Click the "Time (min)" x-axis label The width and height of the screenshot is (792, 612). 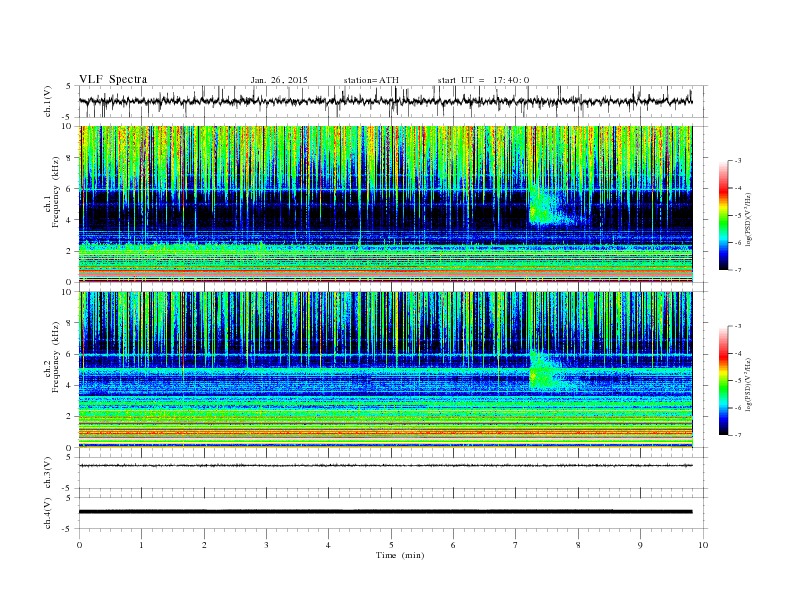coord(400,555)
